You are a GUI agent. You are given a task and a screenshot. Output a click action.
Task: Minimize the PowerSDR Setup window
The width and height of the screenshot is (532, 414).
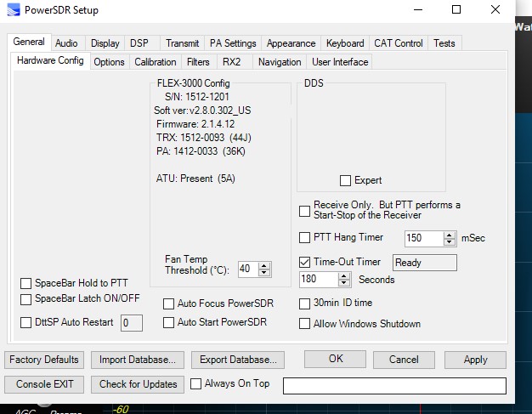tap(418, 9)
